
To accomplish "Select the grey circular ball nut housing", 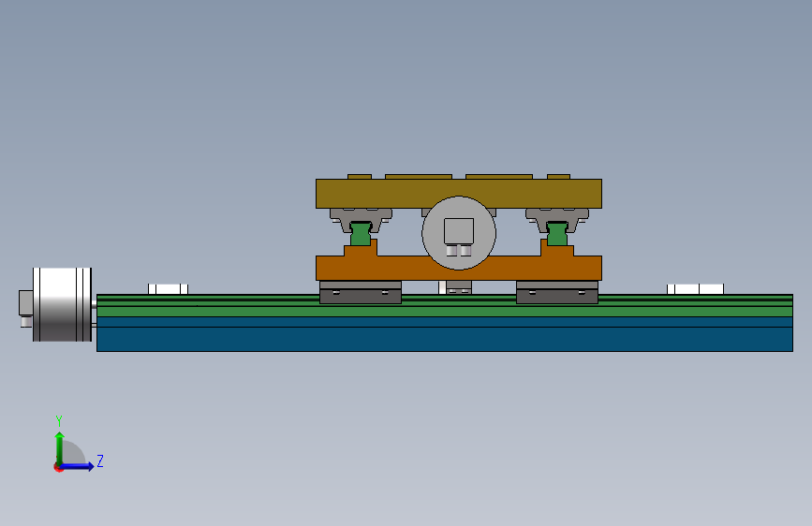I will pyautogui.click(x=459, y=233).
